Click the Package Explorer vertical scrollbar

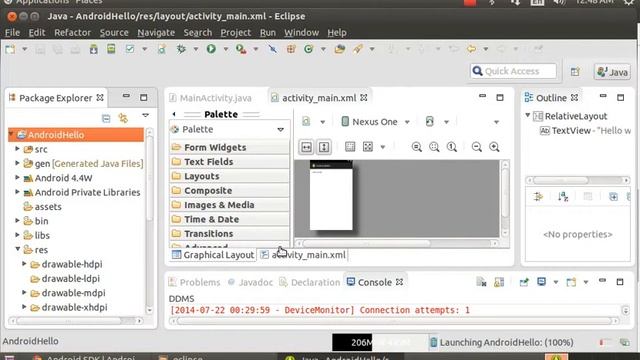[149, 220]
